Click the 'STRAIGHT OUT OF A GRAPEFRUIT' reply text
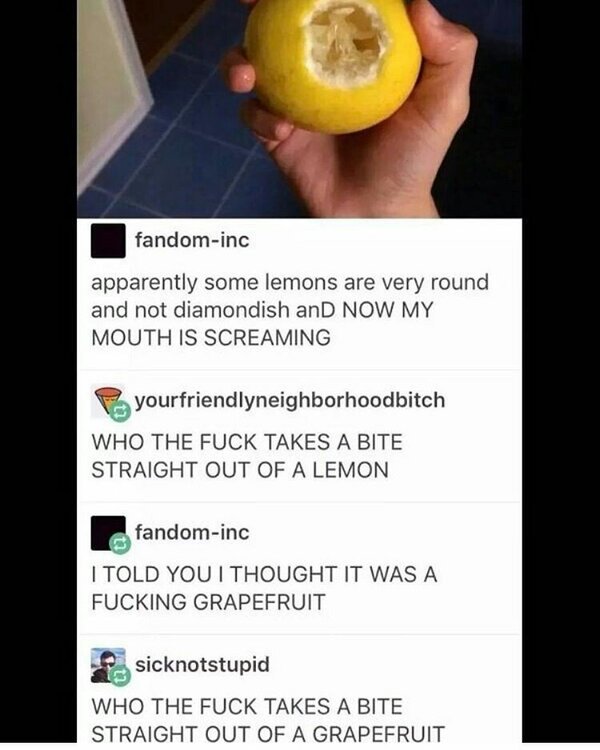 click(268, 734)
